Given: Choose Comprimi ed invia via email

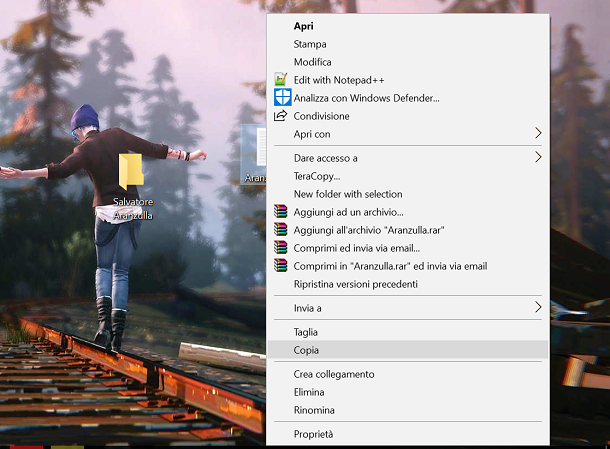Looking at the screenshot, I should (408, 248).
